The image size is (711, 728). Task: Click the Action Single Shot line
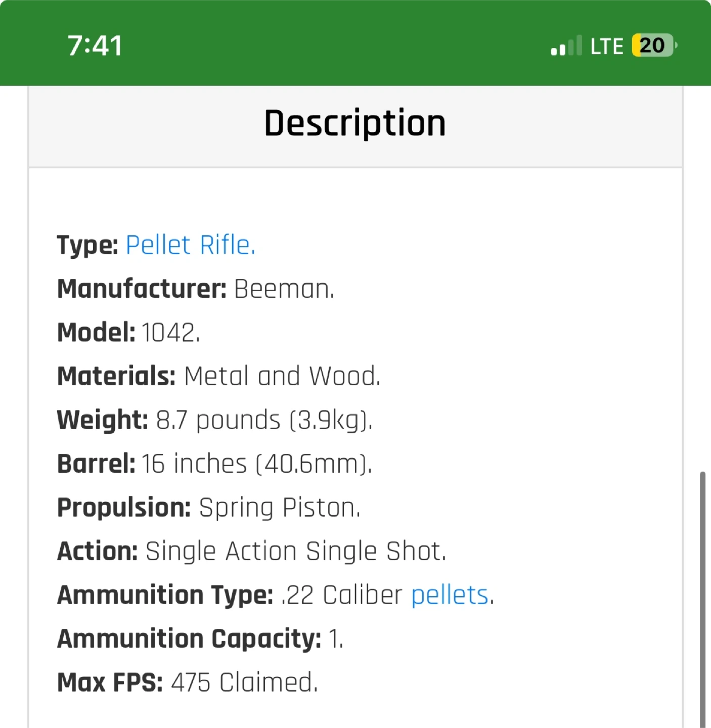pos(251,552)
